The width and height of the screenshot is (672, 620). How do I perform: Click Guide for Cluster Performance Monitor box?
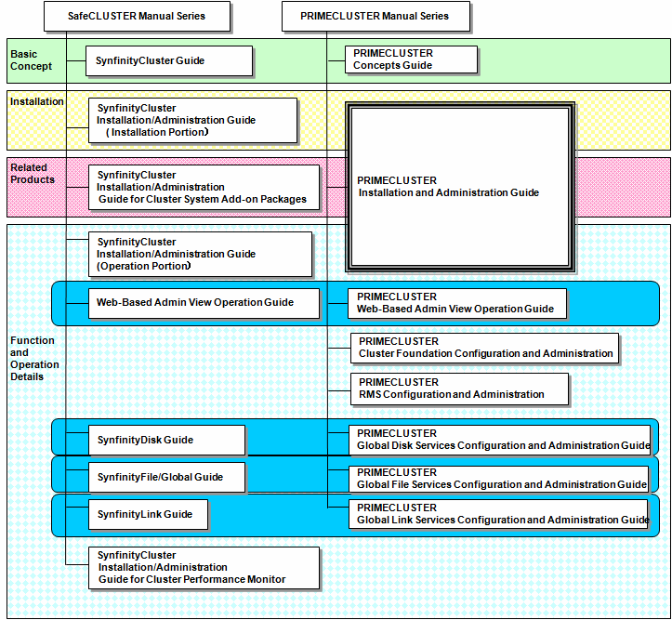[204, 568]
